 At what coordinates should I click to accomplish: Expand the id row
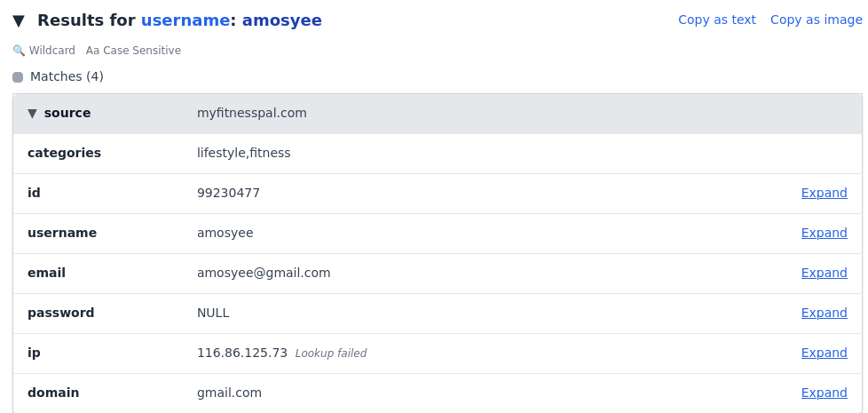pos(824,193)
